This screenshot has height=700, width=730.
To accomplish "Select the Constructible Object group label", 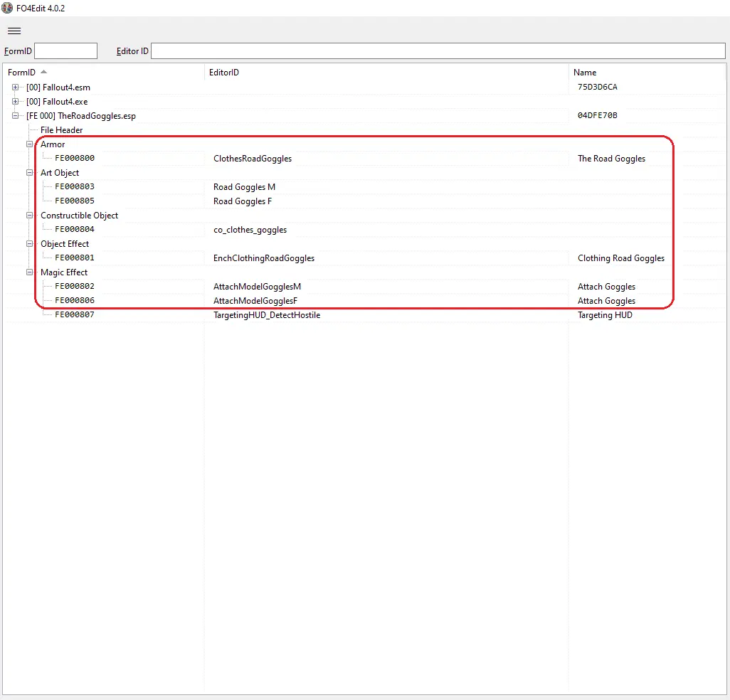I will (79, 216).
